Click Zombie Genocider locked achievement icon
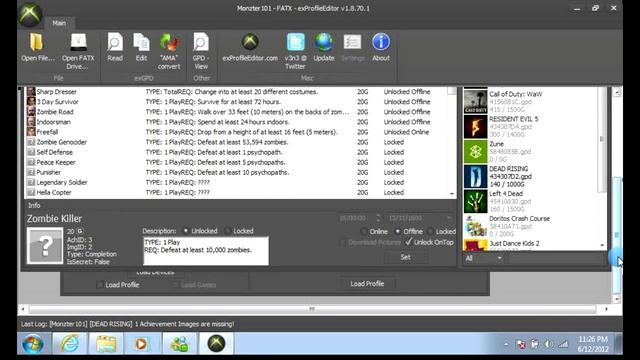This screenshot has width=640, height=360. coord(31,142)
